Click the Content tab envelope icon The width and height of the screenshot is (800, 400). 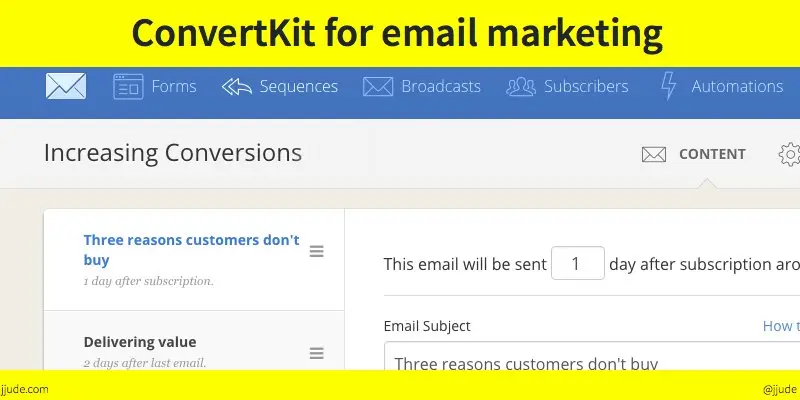pos(654,154)
